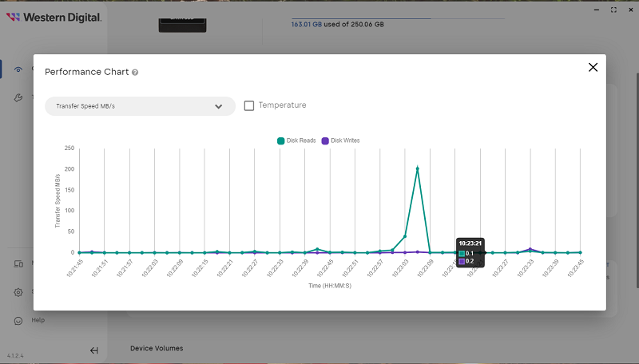
Task: Maximize the Western Digital window
Action: click(613, 10)
